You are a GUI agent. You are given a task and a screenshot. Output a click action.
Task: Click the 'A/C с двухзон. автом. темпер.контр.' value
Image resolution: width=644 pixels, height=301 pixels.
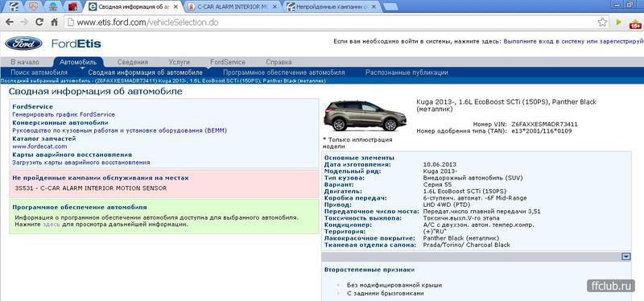[478, 225]
